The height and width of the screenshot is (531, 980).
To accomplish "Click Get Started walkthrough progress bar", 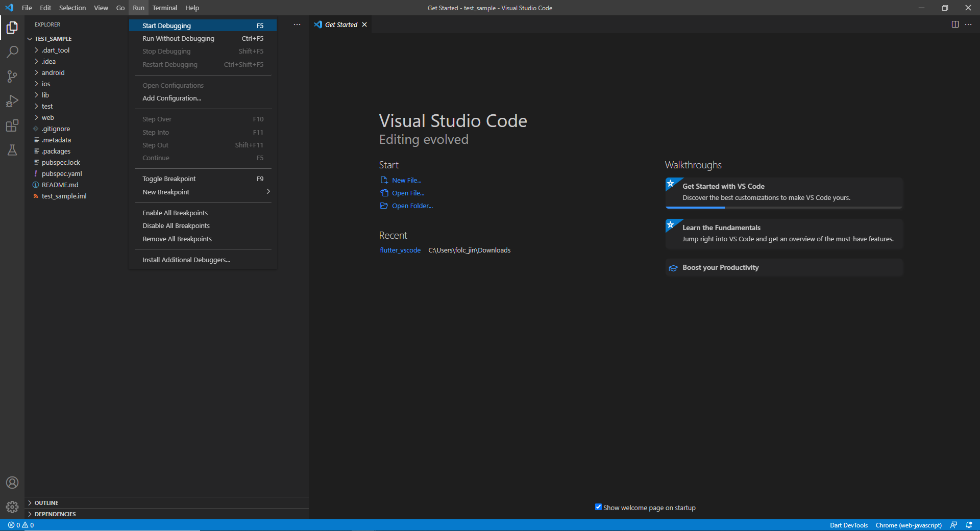I will (x=784, y=207).
